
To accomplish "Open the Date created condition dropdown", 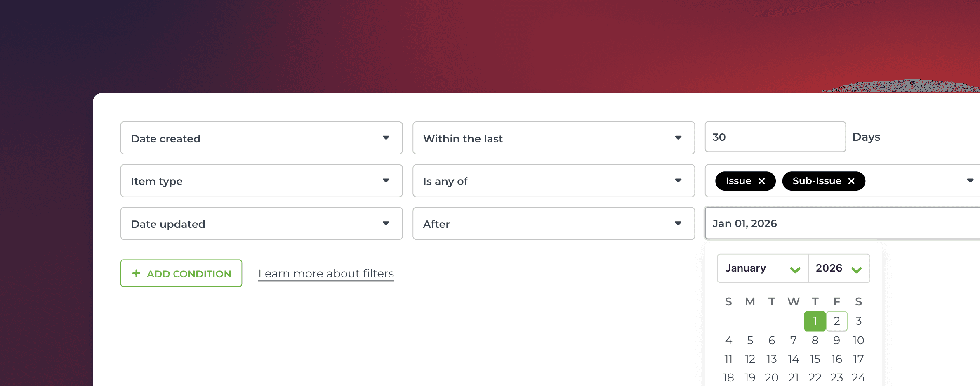I will tap(261, 138).
